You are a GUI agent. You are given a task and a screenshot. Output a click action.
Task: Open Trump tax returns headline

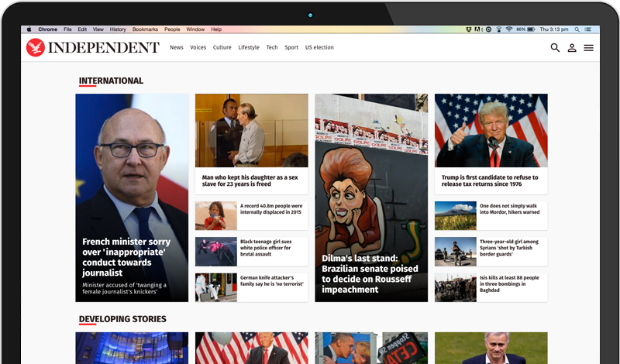[x=490, y=180]
